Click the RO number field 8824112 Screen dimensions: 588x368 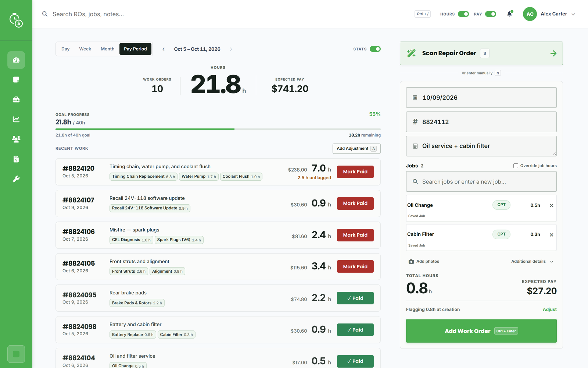[481, 122]
